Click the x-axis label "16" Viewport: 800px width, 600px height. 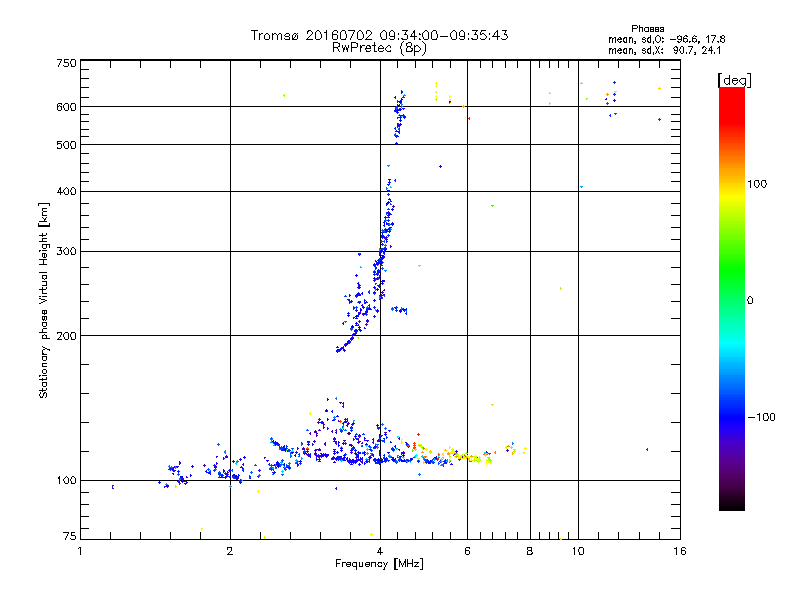[680, 551]
